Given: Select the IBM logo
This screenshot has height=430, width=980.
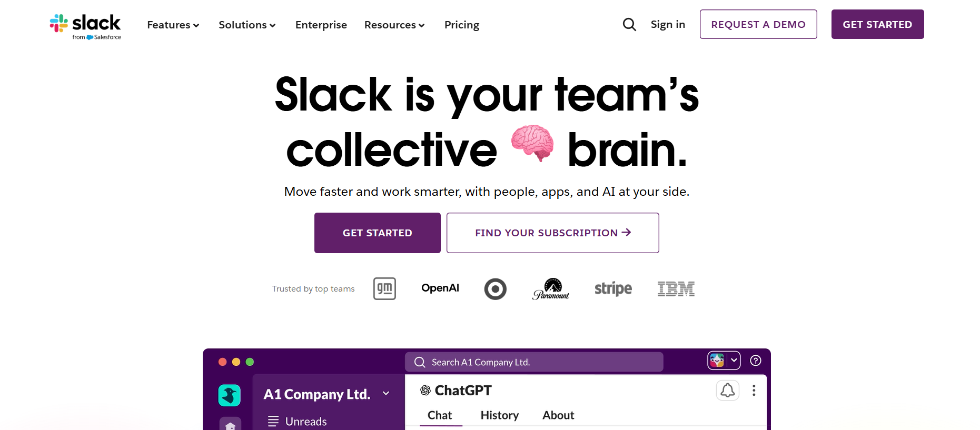Looking at the screenshot, I should point(676,288).
